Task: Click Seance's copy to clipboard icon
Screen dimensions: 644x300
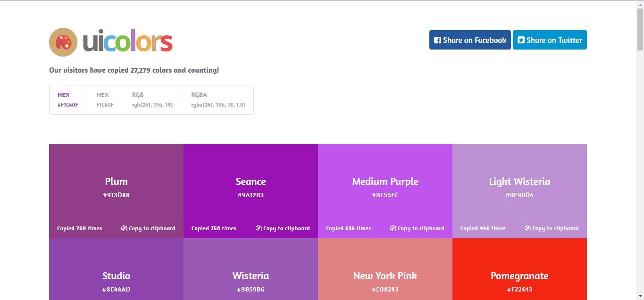Action: 259,228
